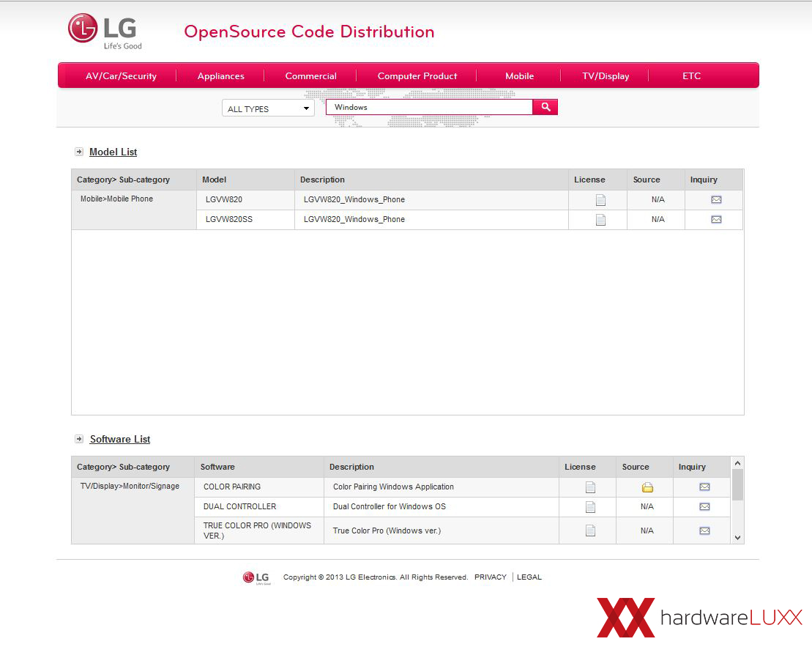Click the Mobile>Mobile Phone category cell

pyautogui.click(x=133, y=210)
